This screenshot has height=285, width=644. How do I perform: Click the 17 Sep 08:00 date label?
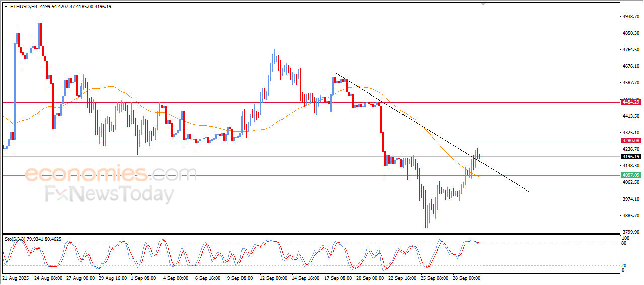[338, 278]
